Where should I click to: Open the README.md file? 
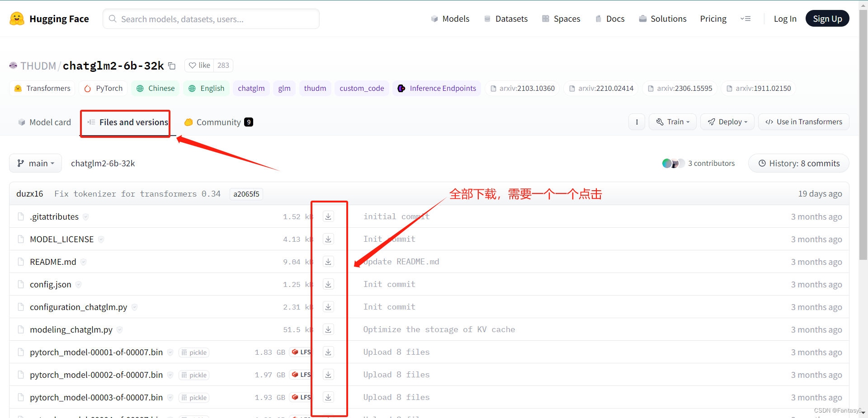[53, 262]
